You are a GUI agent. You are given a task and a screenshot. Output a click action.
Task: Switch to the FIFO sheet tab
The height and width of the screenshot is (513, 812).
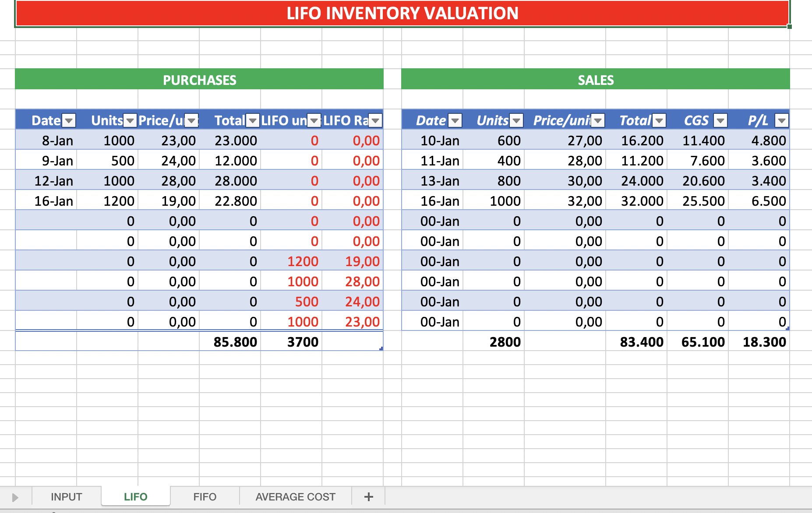pyautogui.click(x=205, y=497)
